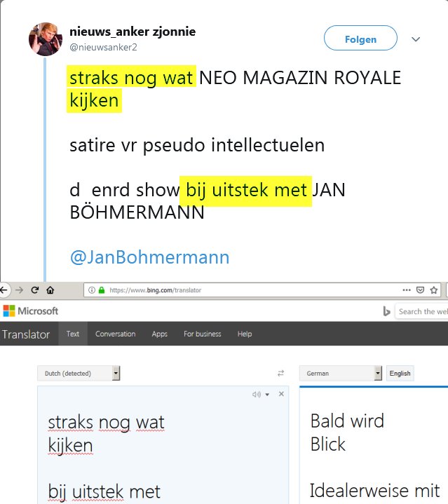Bookmark this page with star icon
448x504 pixels.
tap(434, 290)
